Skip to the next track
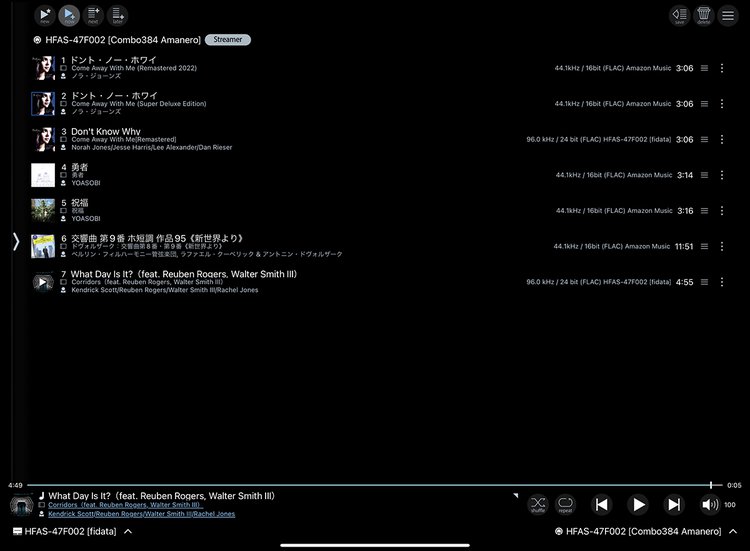 674,505
